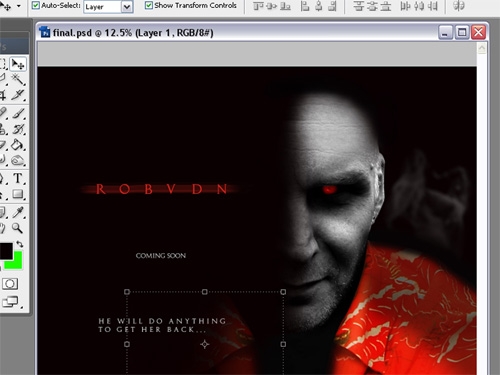
Task: Align horizontal centers of layers
Action: (x=319, y=6)
